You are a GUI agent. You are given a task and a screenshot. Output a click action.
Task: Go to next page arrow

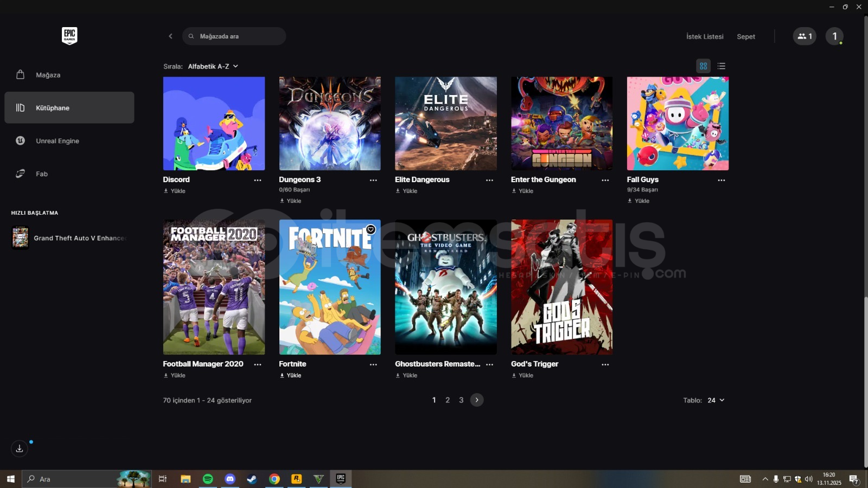[477, 400]
